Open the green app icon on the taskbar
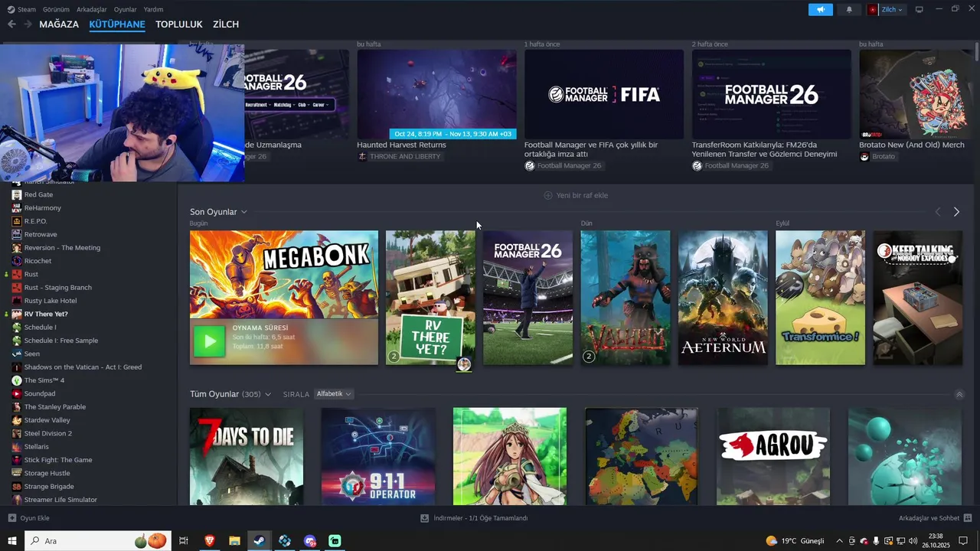This screenshot has height=551, width=980. 335,541
